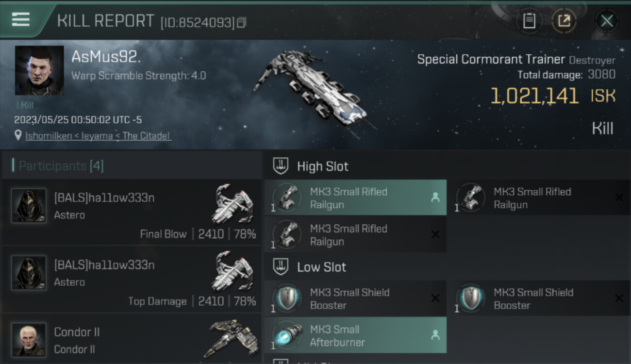View Condor II pilot portrait

pyautogui.click(x=29, y=340)
